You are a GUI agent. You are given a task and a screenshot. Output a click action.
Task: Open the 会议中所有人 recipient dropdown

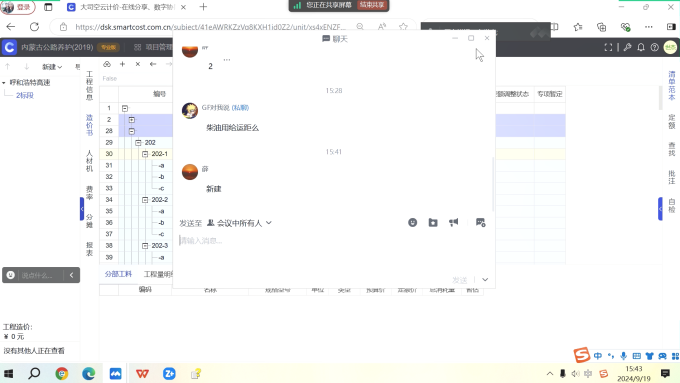click(239, 223)
